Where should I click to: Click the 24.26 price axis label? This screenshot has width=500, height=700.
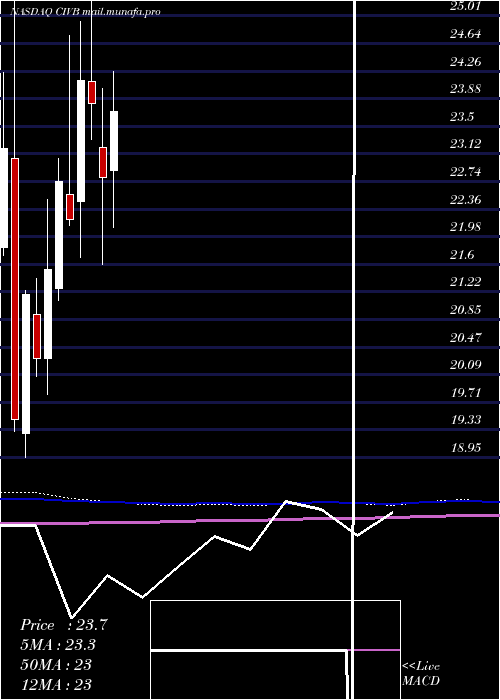click(x=466, y=61)
